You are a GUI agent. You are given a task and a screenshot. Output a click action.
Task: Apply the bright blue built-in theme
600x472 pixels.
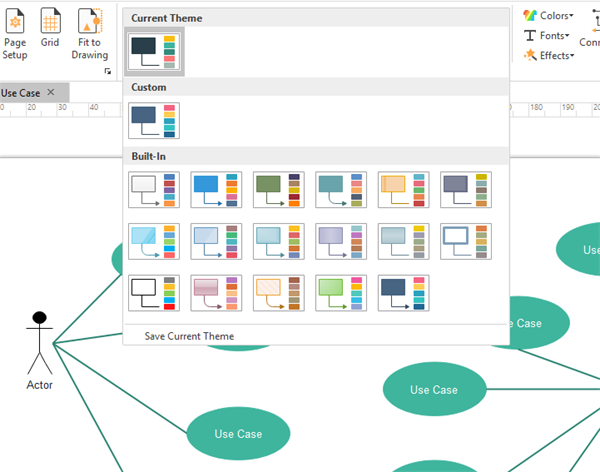[x=216, y=190]
